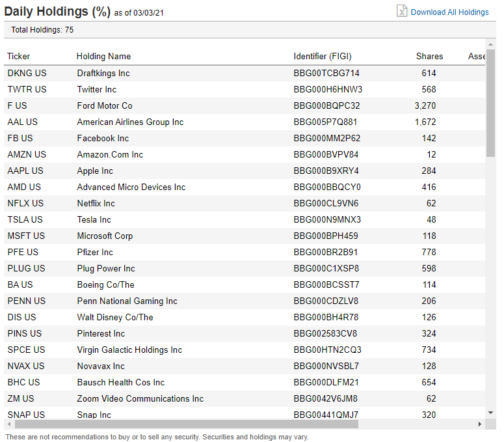Click Advanced Micro Devices Inc

coord(131,187)
